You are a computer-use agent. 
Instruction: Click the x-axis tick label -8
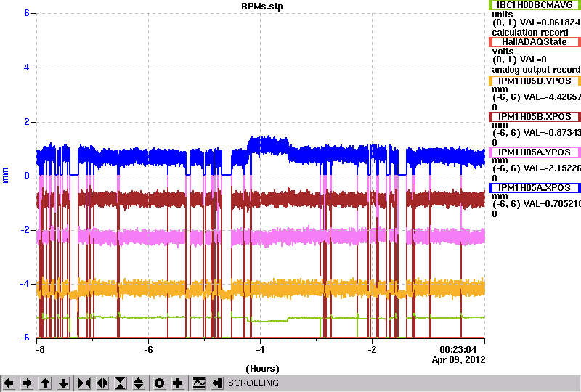pyautogui.click(x=41, y=350)
